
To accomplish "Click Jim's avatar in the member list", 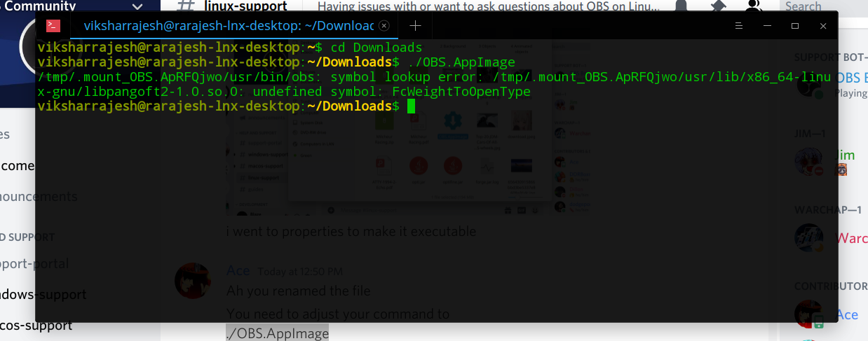I will click(808, 162).
